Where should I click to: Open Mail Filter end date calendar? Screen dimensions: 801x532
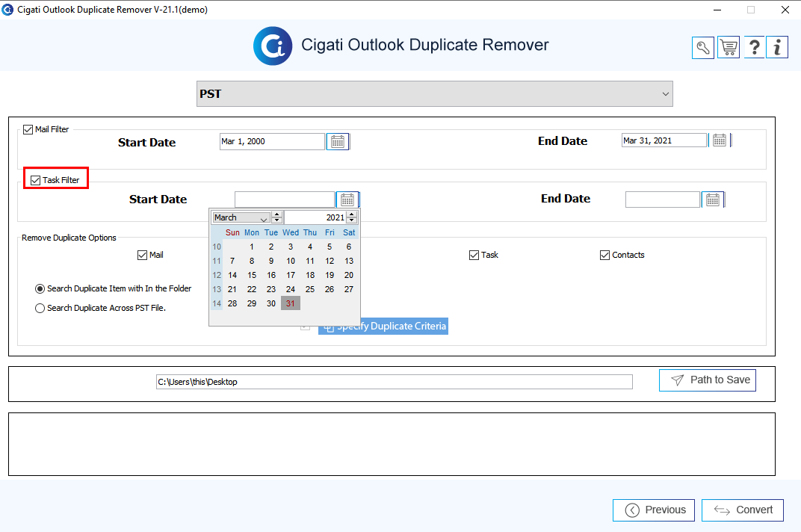pos(720,140)
